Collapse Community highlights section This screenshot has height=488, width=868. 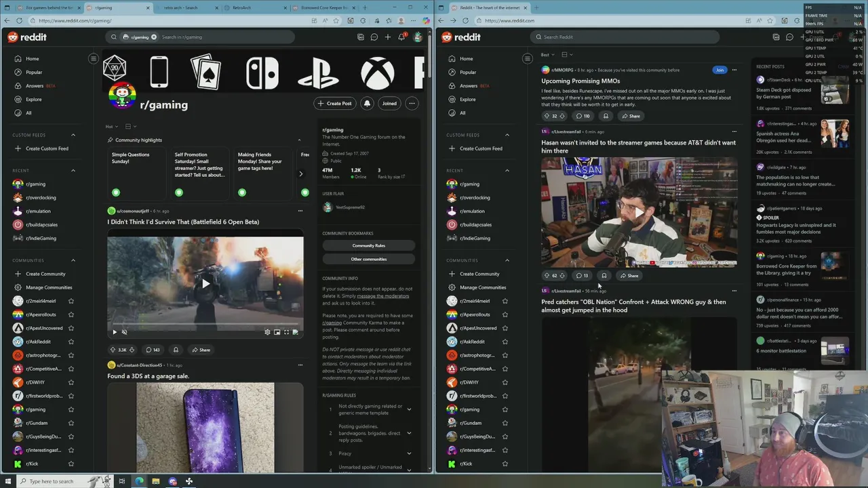[299, 140]
